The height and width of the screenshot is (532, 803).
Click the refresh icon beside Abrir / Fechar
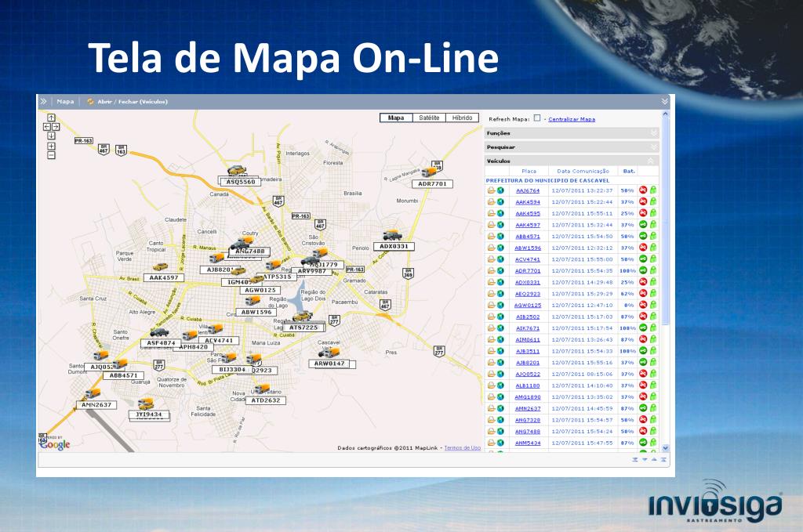pyautogui.click(x=90, y=101)
